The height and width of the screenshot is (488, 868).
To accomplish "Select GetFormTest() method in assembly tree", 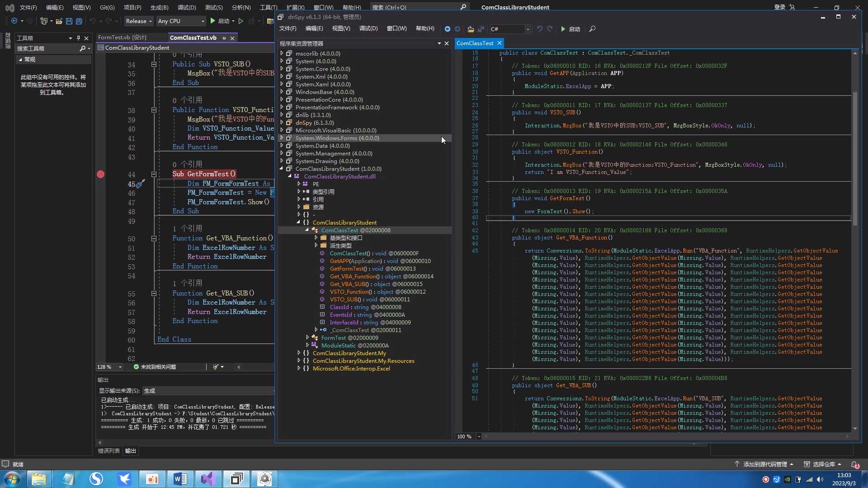I will click(x=348, y=269).
